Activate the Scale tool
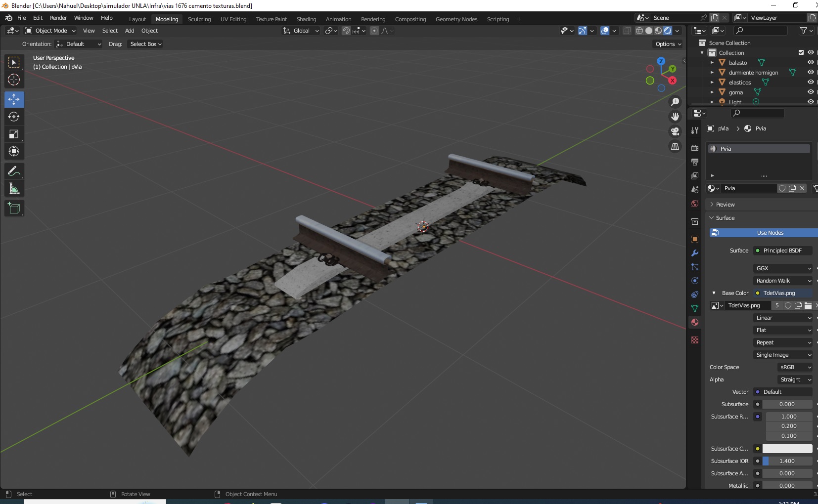 tap(14, 134)
